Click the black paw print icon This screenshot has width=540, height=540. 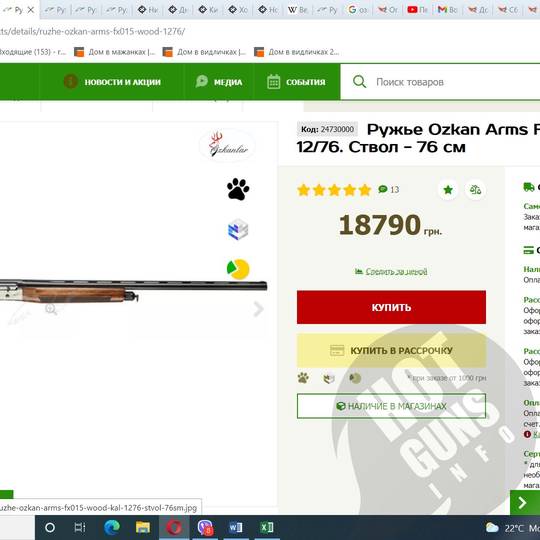point(238,189)
